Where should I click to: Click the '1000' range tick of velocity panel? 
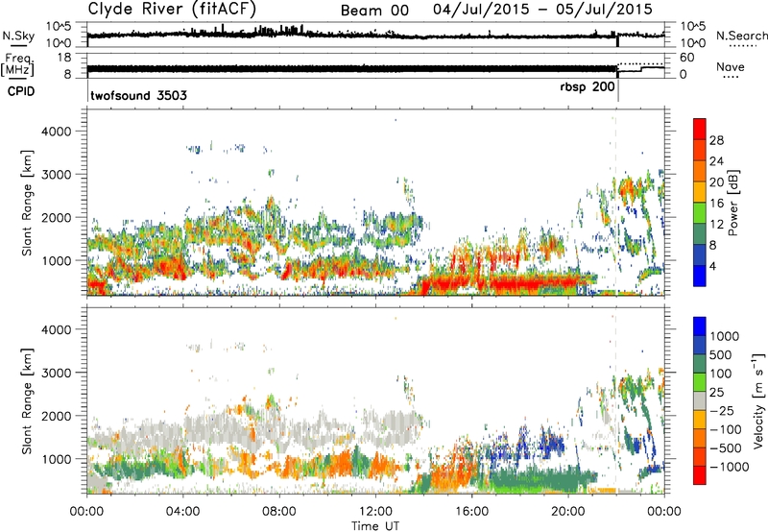click(x=56, y=459)
